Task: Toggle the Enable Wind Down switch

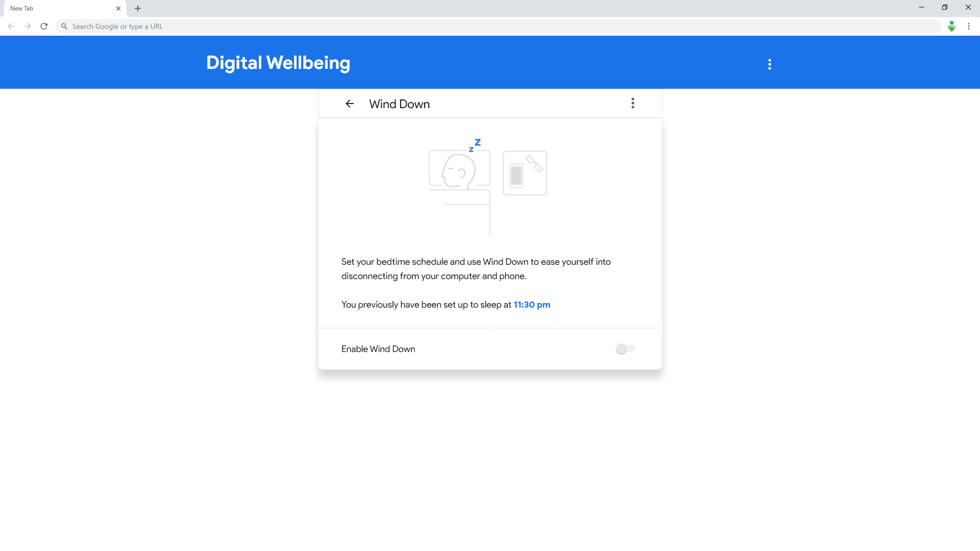Action: (625, 349)
